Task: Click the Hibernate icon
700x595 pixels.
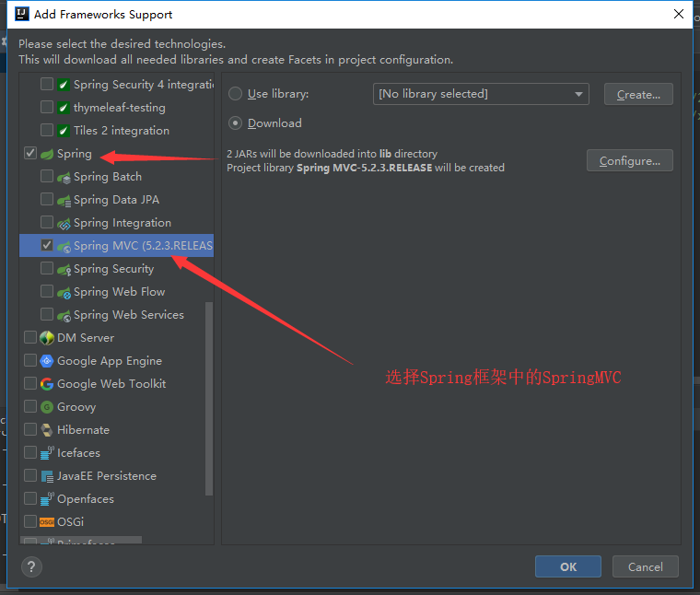Action: tap(47, 430)
